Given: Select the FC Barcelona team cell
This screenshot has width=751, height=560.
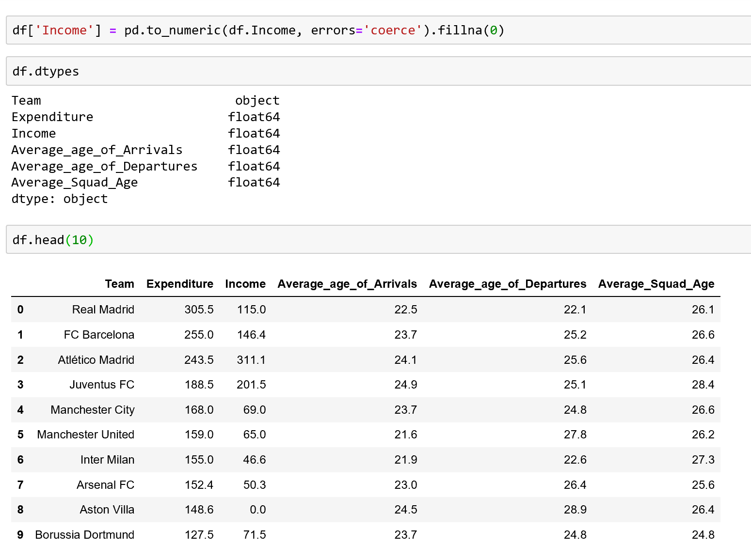Looking at the screenshot, I should (x=99, y=335).
